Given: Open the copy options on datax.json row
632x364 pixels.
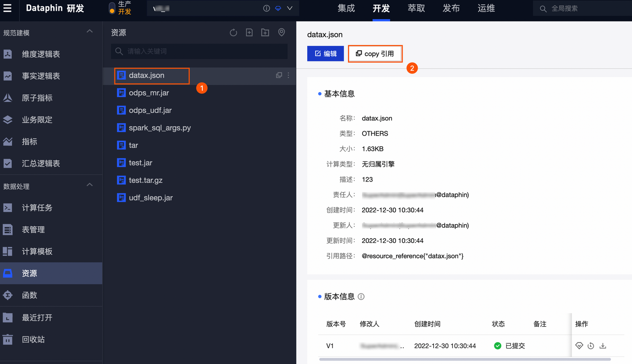Looking at the screenshot, I should click(x=279, y=75).
